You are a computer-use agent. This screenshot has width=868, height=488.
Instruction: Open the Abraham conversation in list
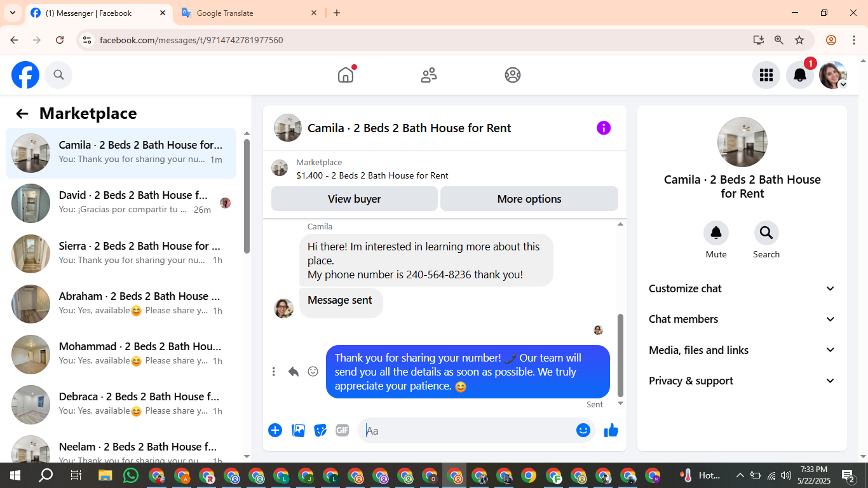click(x=121, y=304)
